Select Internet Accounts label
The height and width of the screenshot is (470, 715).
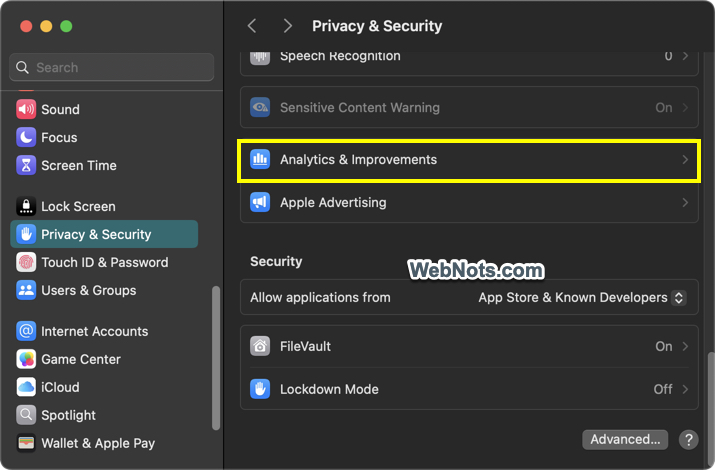[95, 331]
